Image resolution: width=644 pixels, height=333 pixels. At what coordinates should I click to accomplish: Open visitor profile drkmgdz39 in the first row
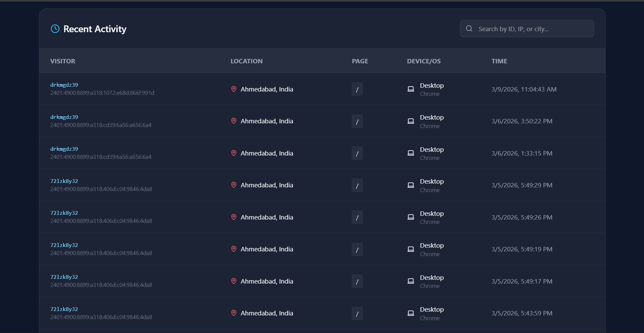click(64, 85)
